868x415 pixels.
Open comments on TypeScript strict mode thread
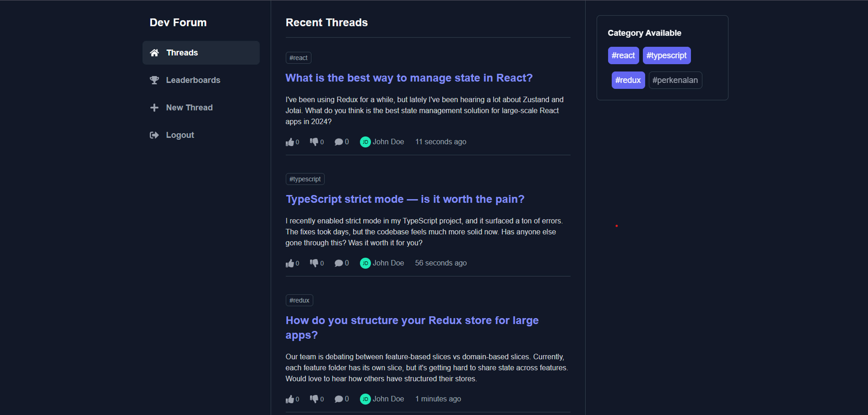pos(339,263)
